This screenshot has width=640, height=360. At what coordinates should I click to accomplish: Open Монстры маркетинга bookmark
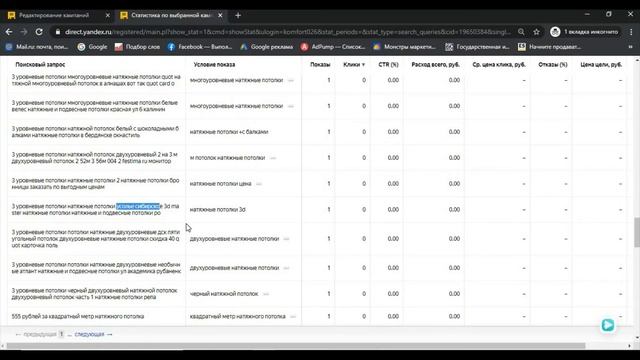(404, 47)
